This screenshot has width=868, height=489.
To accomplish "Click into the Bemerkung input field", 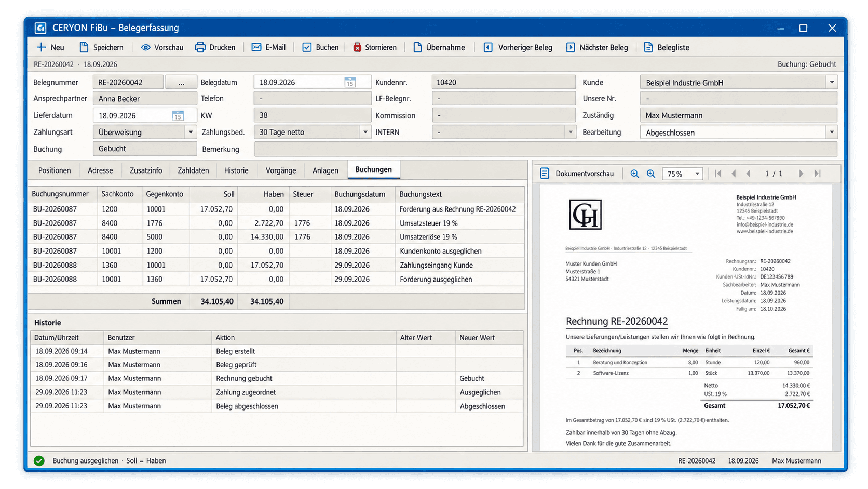I will point(546,149).
